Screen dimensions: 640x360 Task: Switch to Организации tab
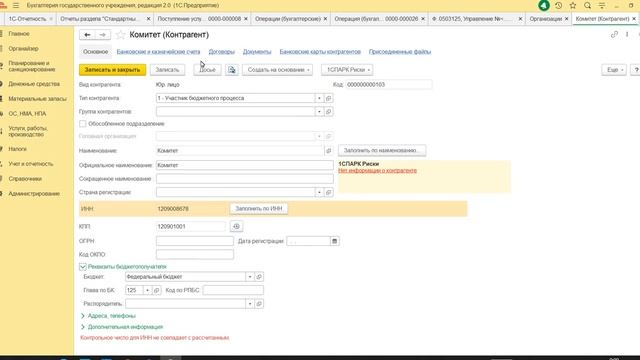click(x=545, y=19)
